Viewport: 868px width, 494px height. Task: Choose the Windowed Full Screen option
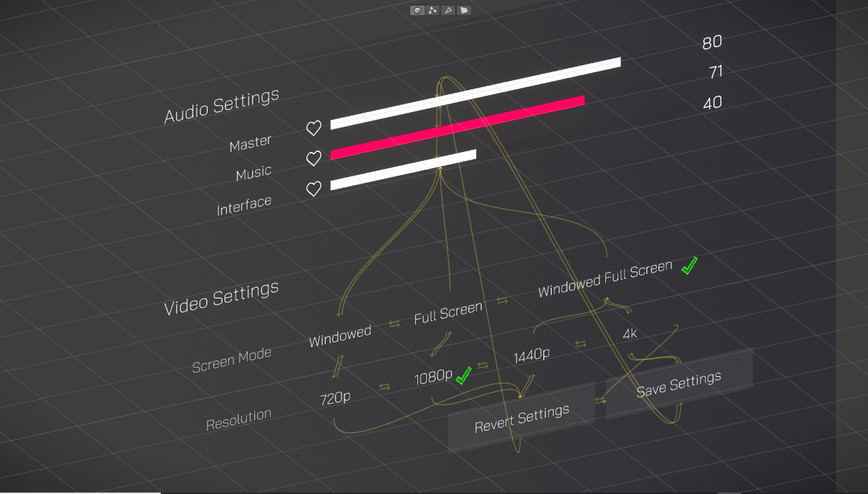click(x=605, y=279)
